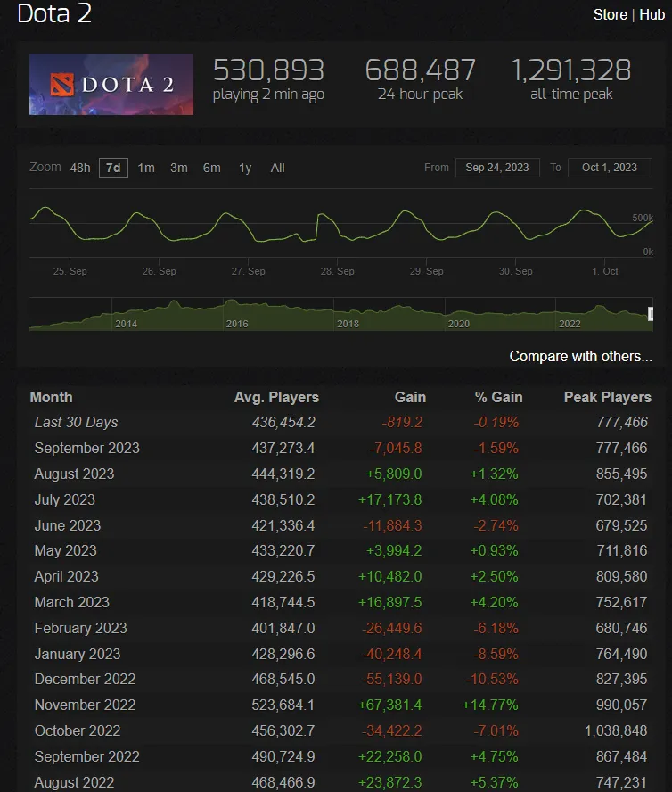Image resolution: width=672 pixels, height=792 pixels.
Task: Open the Hub link
Action: coord(652,14)
